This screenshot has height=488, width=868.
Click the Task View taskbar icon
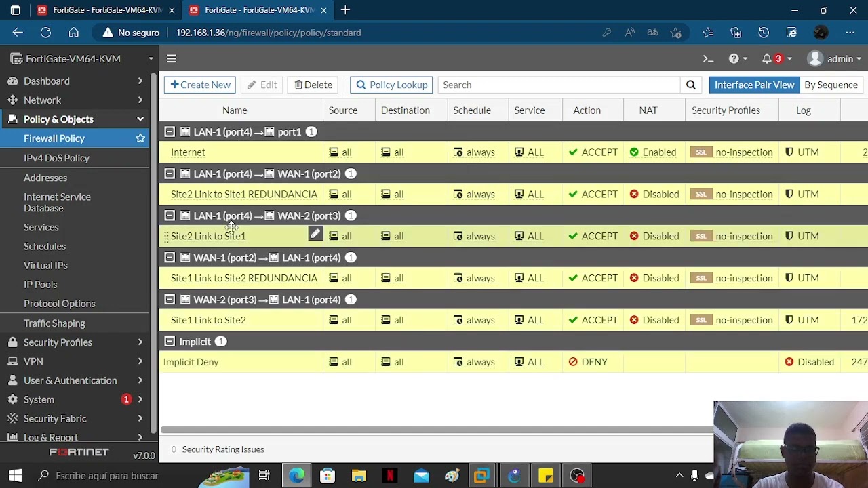264,476
